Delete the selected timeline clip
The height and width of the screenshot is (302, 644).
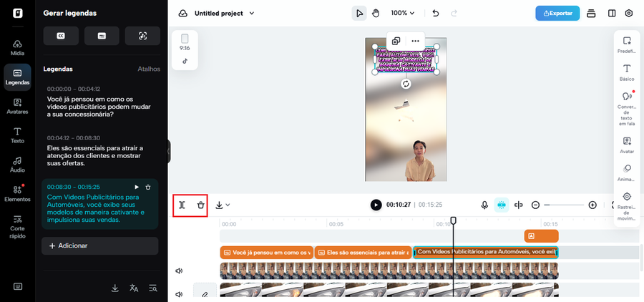[x=200, y=205]
